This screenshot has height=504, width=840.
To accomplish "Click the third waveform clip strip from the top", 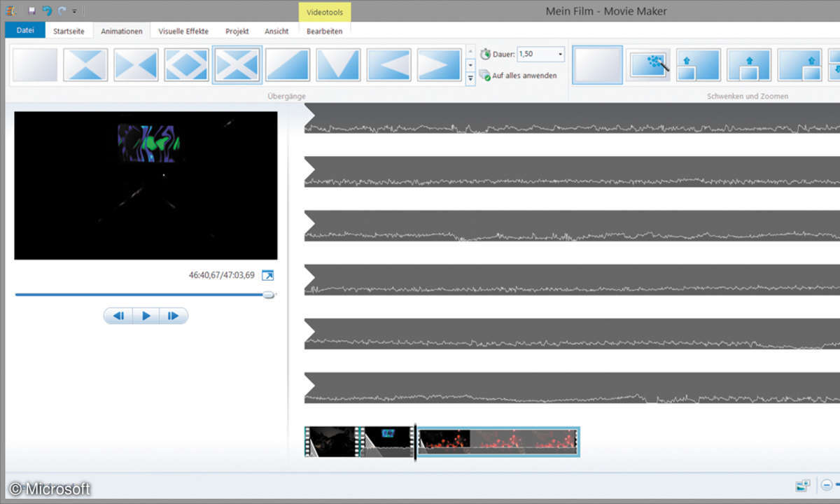I will point(572,226).
